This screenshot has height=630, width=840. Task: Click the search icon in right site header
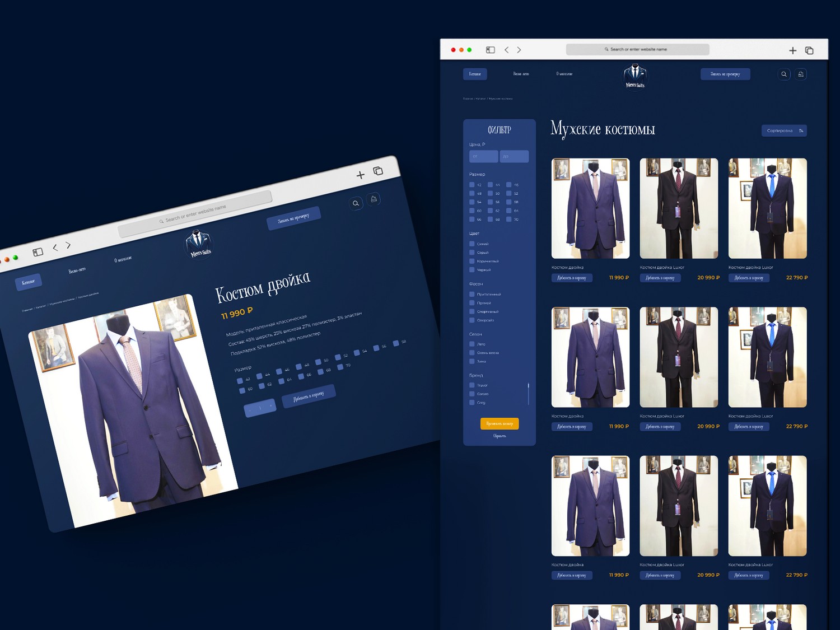click(784, 74)
